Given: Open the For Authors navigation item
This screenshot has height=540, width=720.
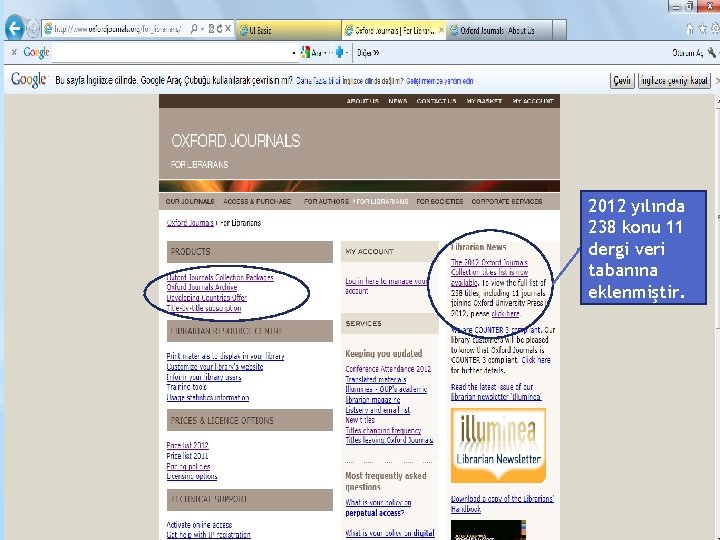Looking at the screenshot, I should (x=326, y=201).
